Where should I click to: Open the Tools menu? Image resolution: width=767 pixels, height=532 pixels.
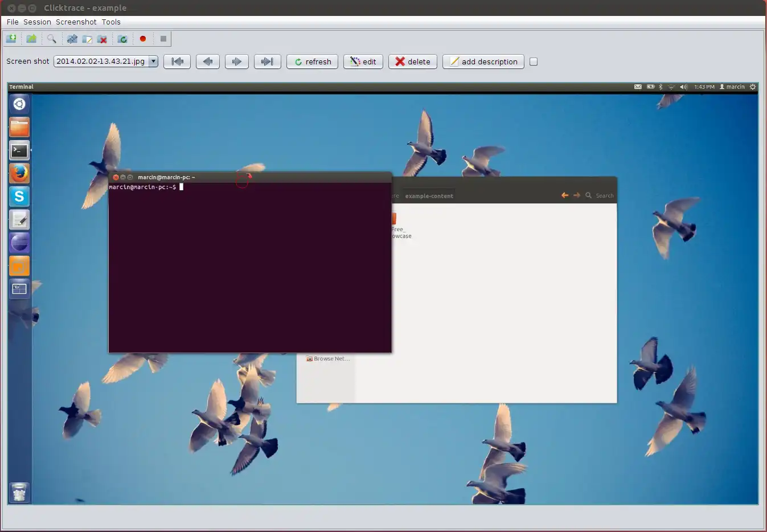(111, 22)
